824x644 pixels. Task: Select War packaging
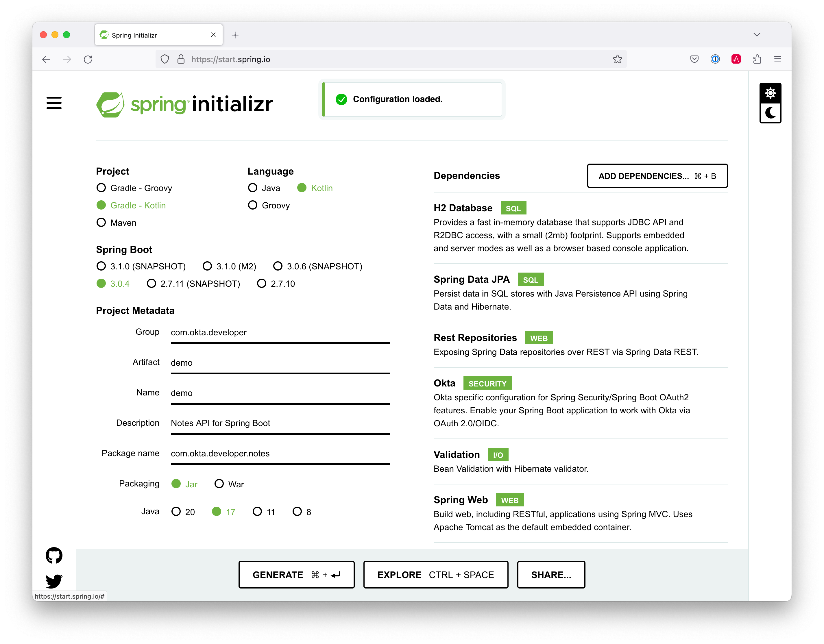229,484
